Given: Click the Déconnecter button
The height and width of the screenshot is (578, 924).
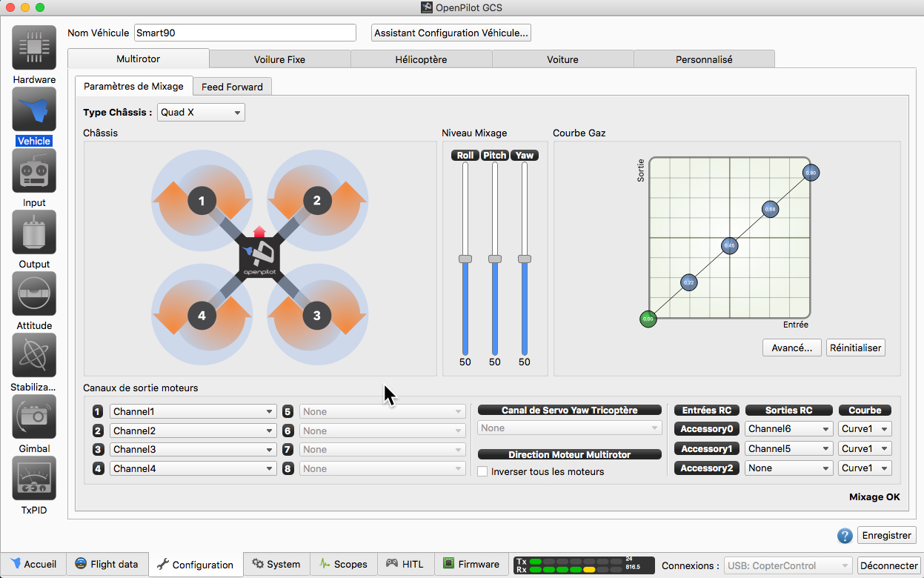Looking at the screenshot, I should click(888, 565).
